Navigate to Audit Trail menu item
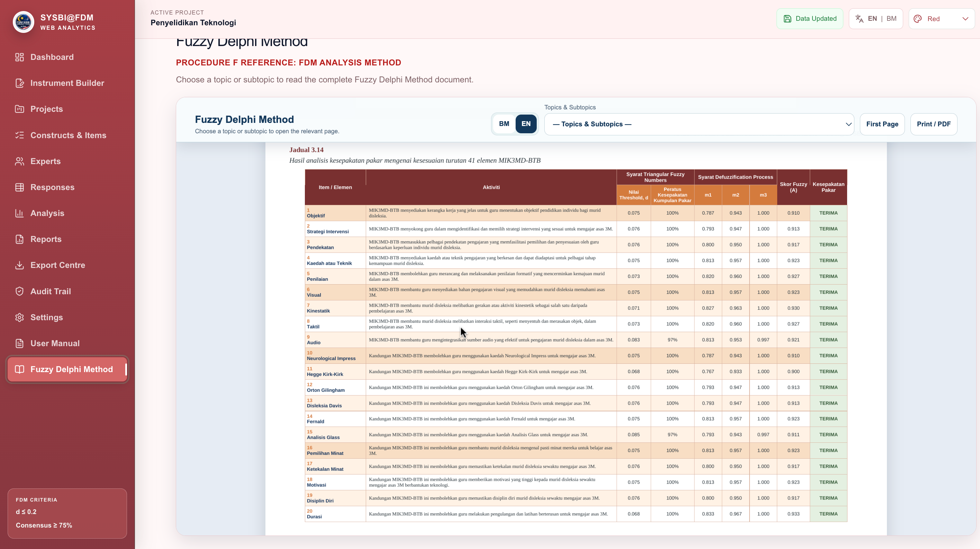This screenshot has height=549, width=980. coord(67,291)
